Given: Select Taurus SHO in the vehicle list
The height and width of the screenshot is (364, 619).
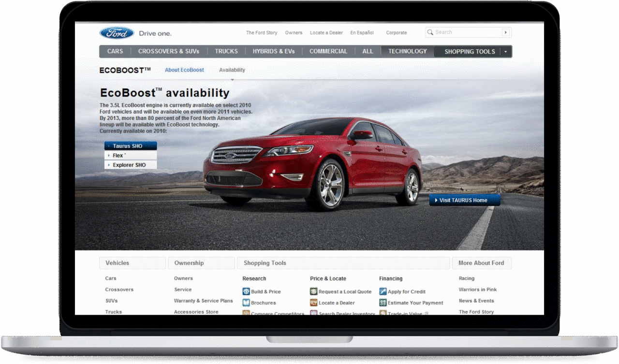Looking at the screenshot, I should tap(131, 146).
